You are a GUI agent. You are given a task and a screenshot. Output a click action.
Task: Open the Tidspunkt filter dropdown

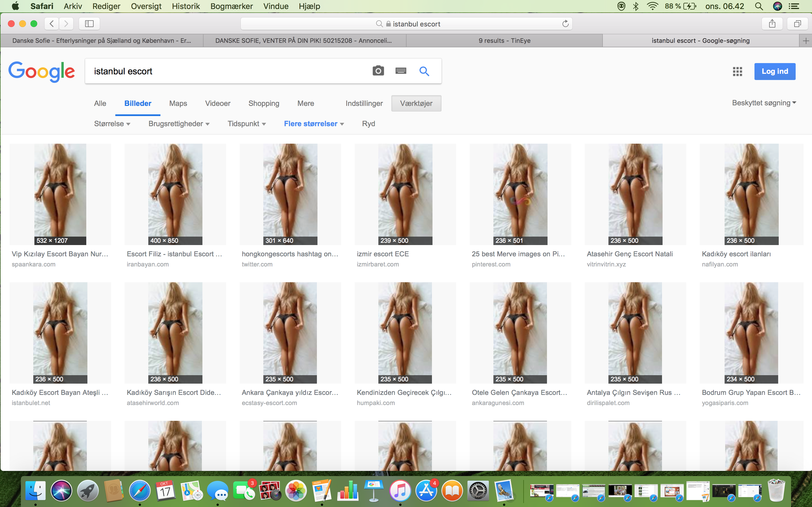tap(247, 124)
